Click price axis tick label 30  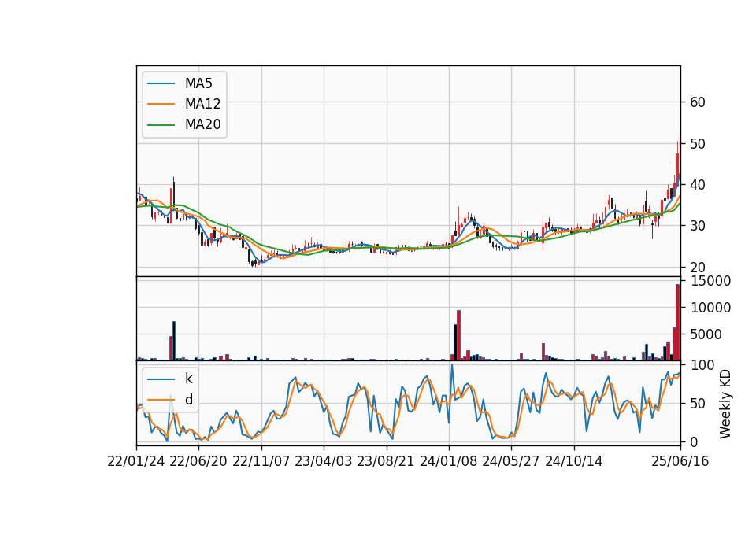tap(698, 226)
